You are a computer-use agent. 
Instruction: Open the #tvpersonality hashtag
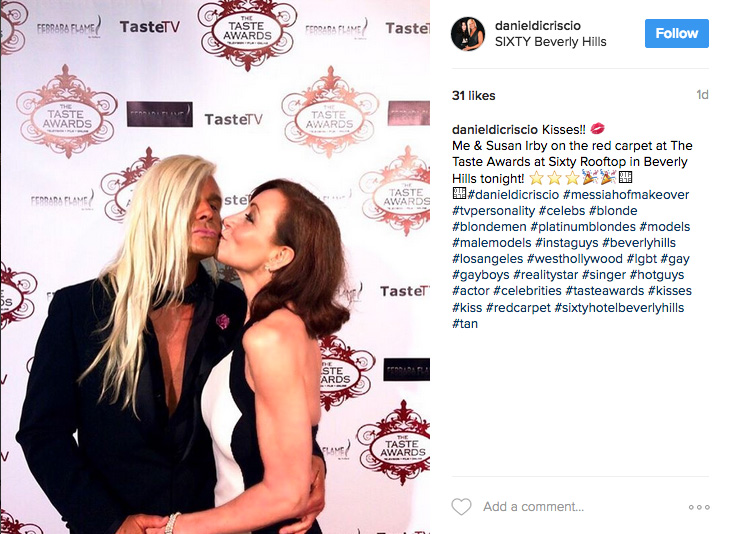pyautogui.click(x=493, y=211)
